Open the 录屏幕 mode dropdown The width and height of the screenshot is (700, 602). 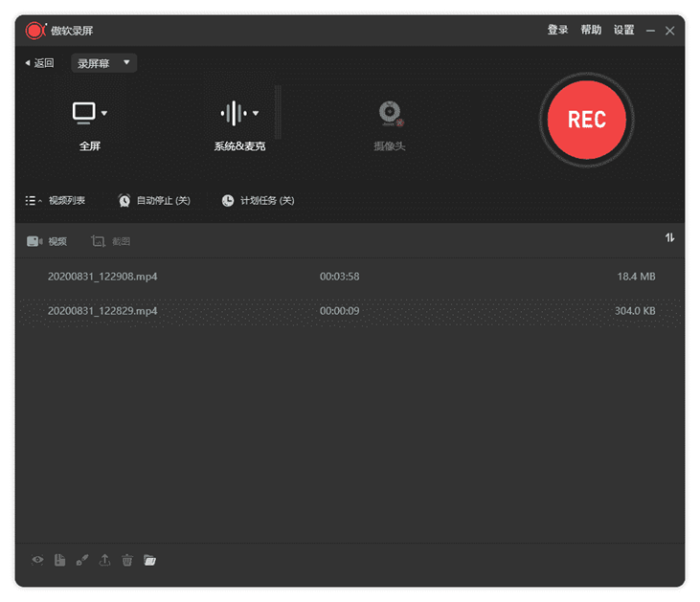[x=103, y=63]
